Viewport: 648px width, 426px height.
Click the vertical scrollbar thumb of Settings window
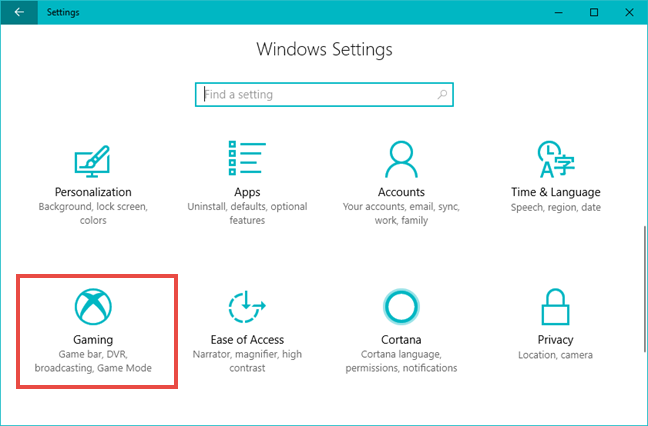tap(644, 288)
